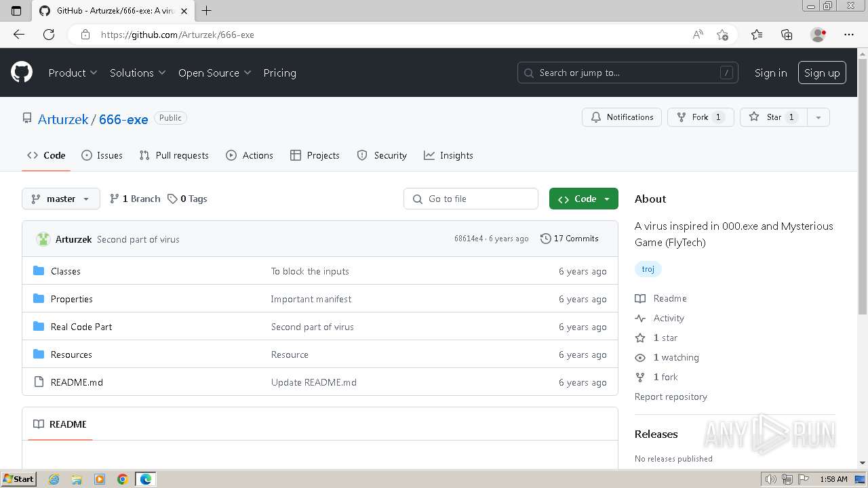Open the star lists dropdown arrow
The height and width of the screenshot is (488, 868).
[818, 117]
